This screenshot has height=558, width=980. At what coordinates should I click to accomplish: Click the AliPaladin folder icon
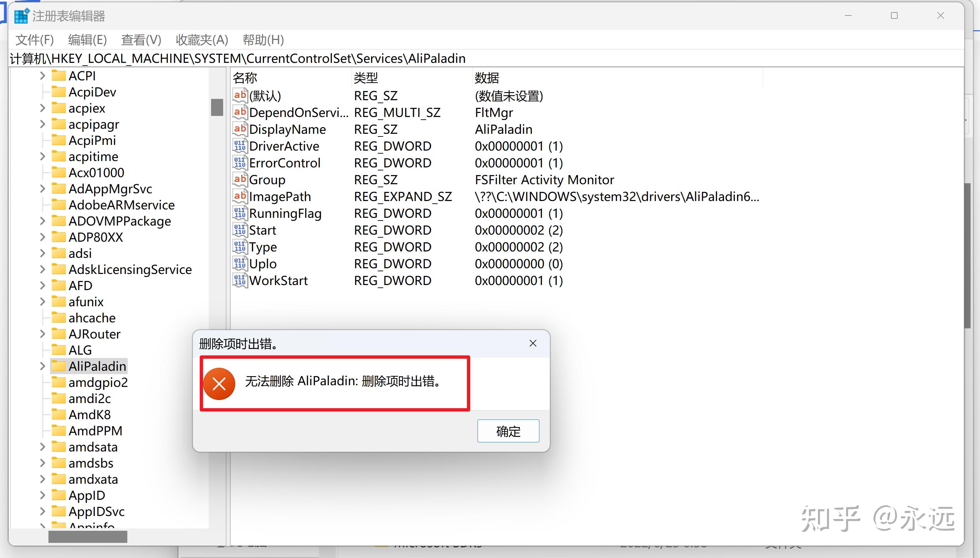(x=58, y=366)
